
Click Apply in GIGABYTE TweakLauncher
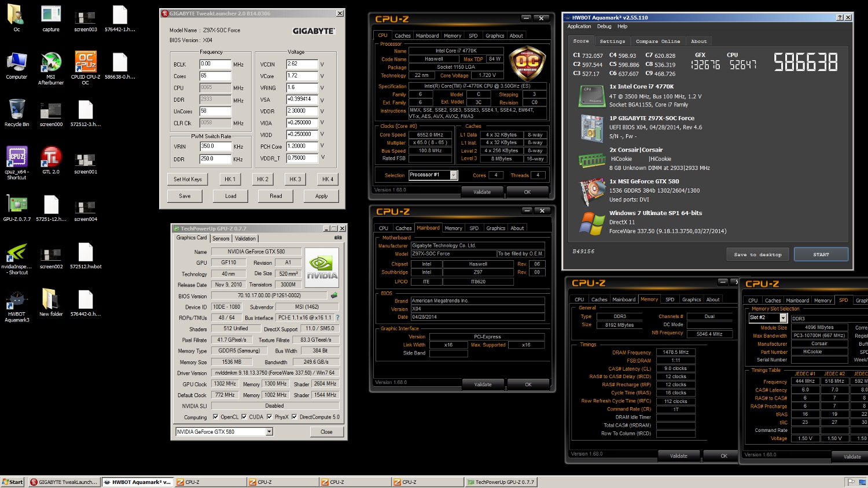point(321,196)
